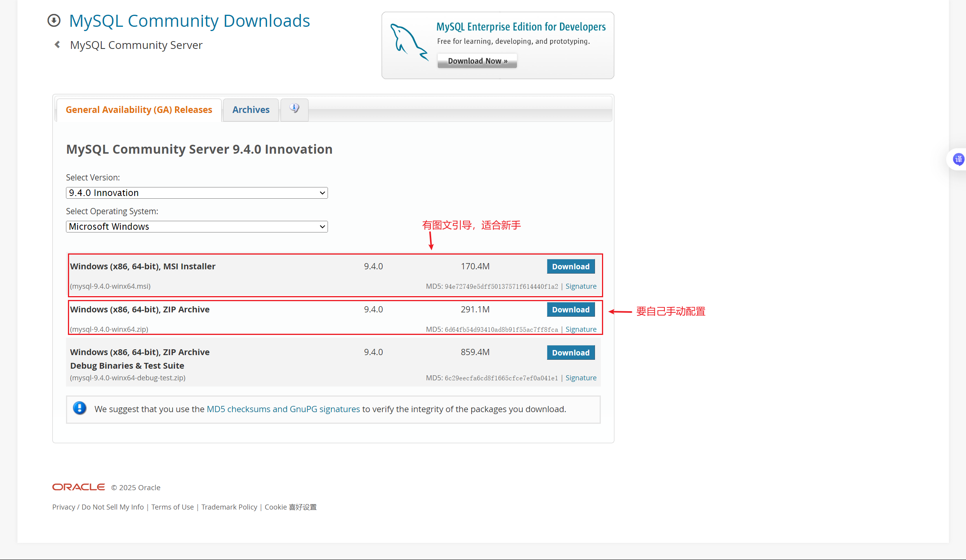966x560 pixels.
Task: Click the Debug Binaries & Test Suite label
Action: [127, 366]
